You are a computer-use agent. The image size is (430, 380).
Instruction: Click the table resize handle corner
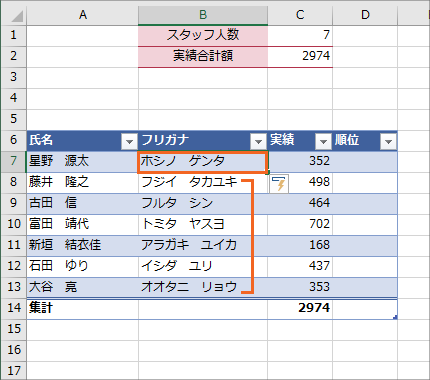(x=395, y=317)
